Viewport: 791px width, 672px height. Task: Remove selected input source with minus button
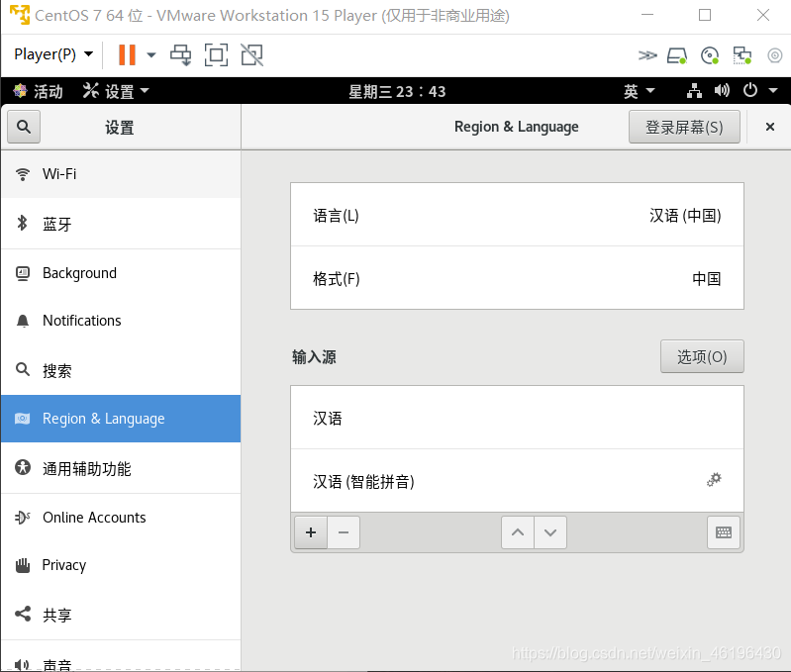click(x=344, y=532)
